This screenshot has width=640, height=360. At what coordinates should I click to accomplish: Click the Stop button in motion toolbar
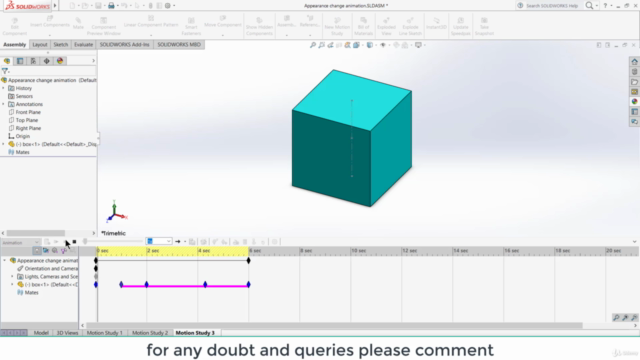coord(74,242)
